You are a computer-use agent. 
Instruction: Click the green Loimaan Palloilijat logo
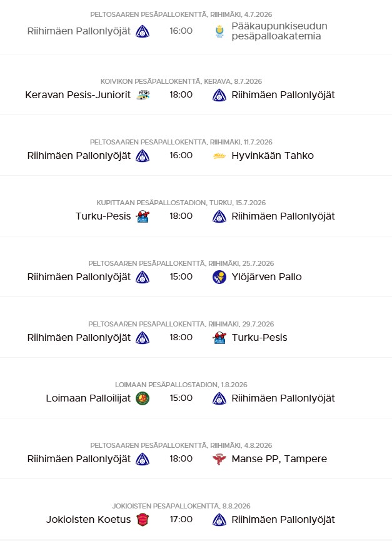pyautogui.click(x=143, y=398)
